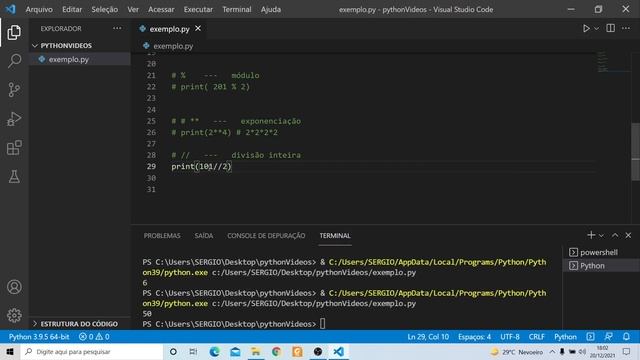Close the exemplo.py editor tab

click(x=198, y=28)
